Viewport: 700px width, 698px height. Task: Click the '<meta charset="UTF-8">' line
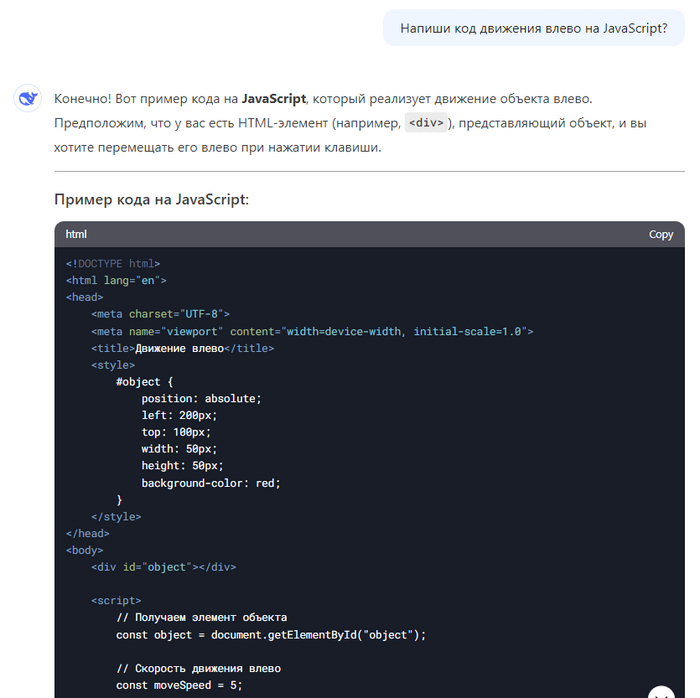160,314
